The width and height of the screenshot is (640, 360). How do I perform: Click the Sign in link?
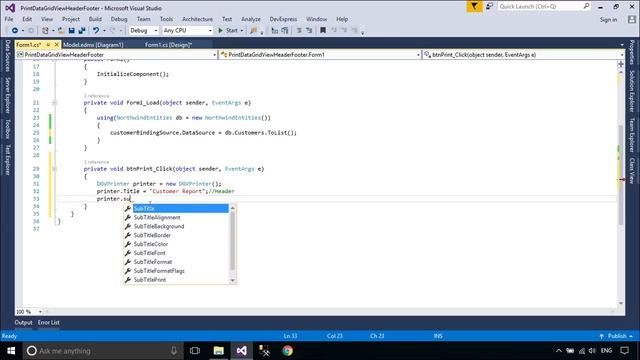608,20
